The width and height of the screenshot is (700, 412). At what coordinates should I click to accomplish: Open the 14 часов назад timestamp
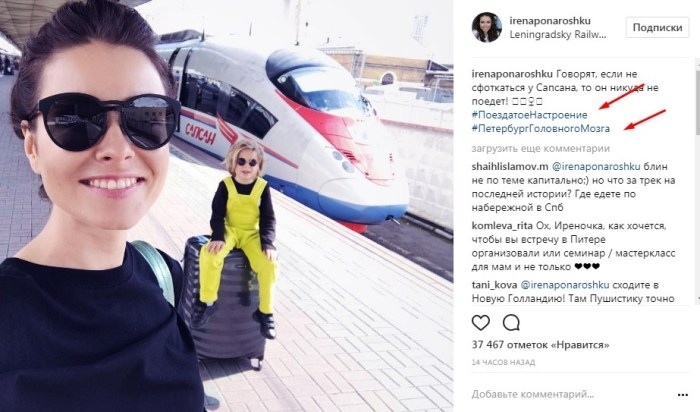tap(503, 362)
